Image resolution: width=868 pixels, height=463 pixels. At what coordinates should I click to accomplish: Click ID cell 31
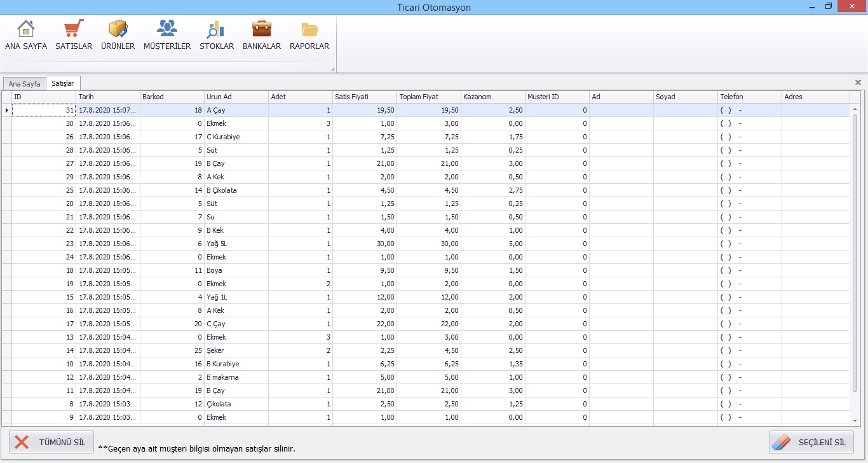tap(43, 110)
